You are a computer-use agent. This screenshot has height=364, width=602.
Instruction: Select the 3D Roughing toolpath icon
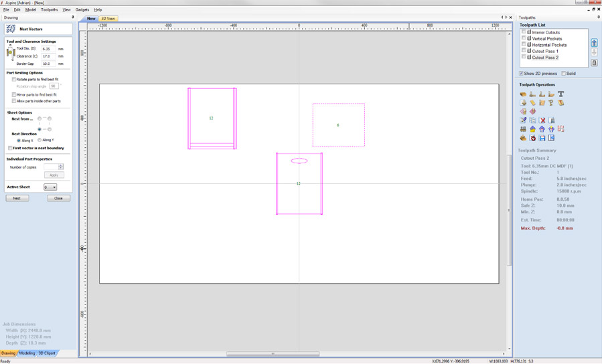(523, 111)
